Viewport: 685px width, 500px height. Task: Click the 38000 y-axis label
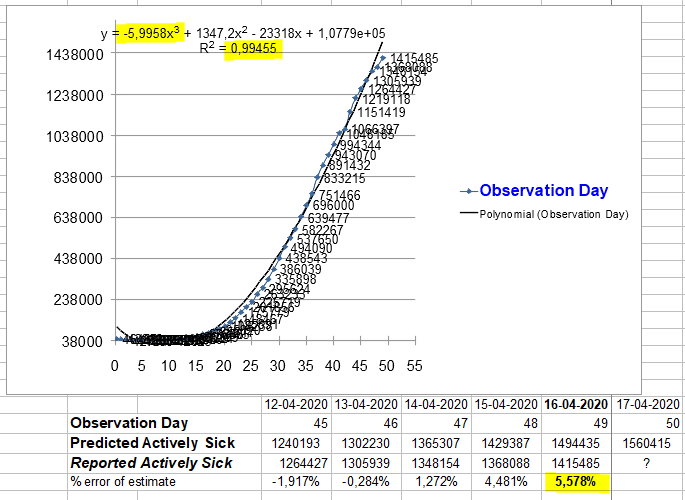tap(83, 341)
